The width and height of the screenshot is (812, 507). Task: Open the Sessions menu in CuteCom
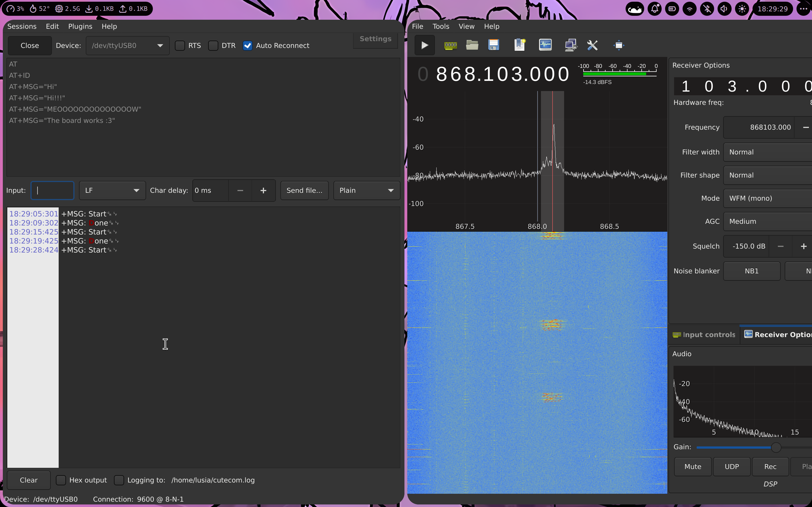[22, 26]
